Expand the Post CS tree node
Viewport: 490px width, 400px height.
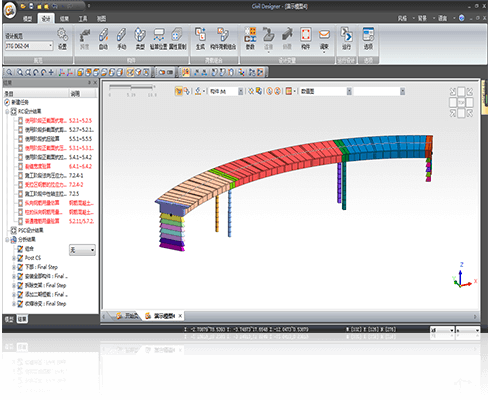[14, 258]
